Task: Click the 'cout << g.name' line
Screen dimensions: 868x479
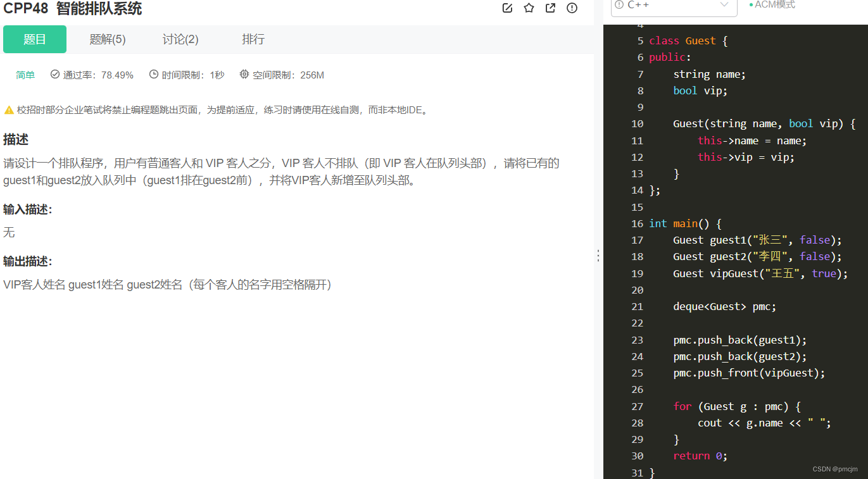Action: point(764,423)
